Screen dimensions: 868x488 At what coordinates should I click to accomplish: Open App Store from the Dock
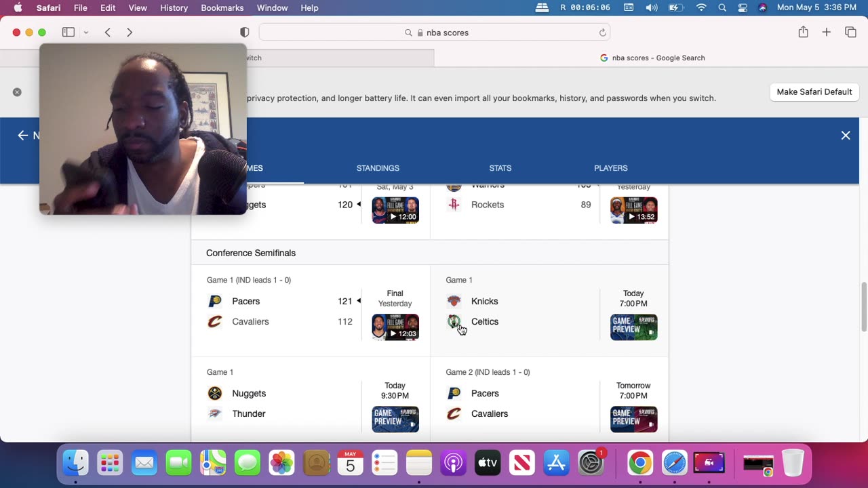[556, 463]
